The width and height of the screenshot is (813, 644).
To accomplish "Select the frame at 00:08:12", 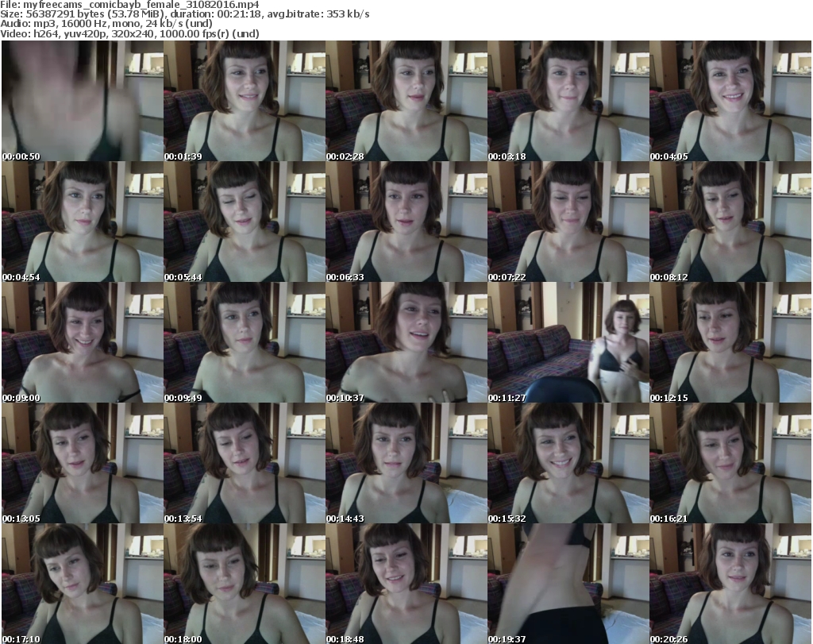I will tap(730, 222).
